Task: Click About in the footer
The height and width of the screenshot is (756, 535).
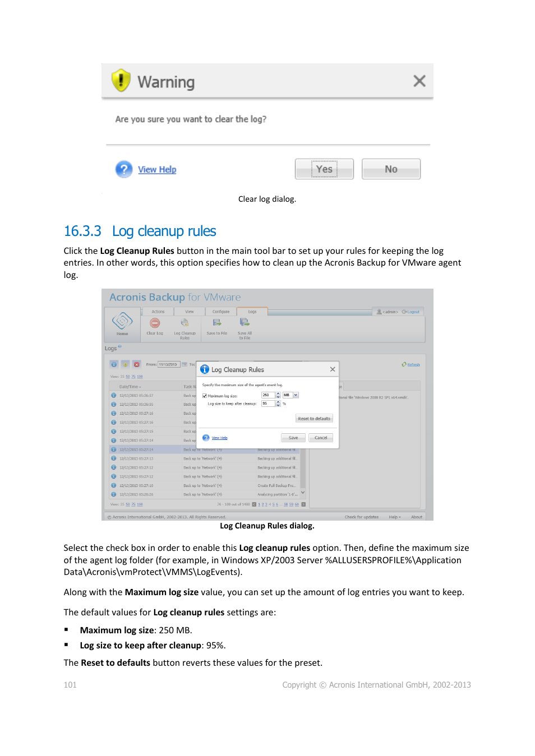Action: coord(417,517)
